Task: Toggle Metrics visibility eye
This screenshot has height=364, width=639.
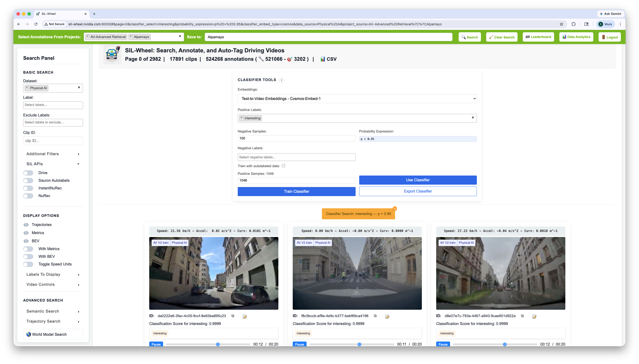Action: click(26, 233)
